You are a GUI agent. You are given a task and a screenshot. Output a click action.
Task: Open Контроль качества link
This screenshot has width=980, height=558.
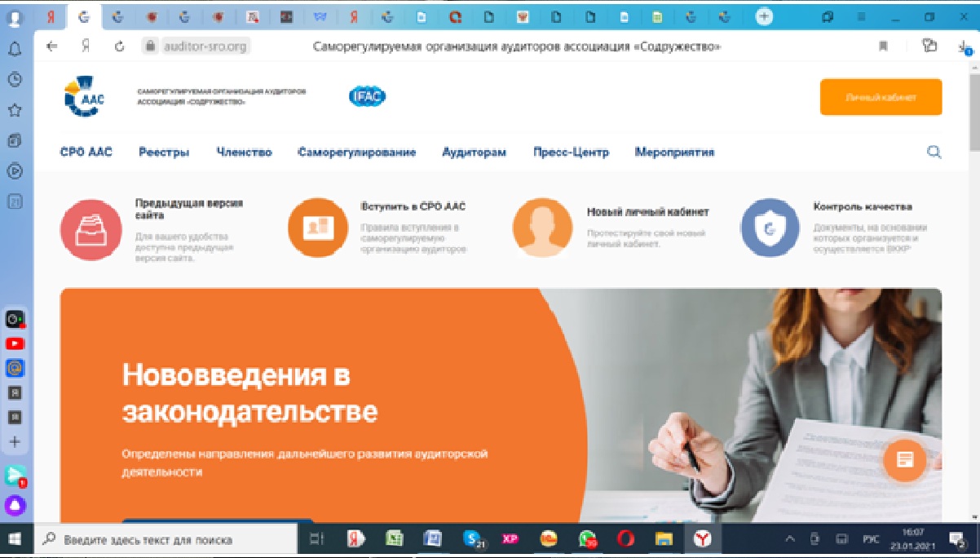coord(862,206)
